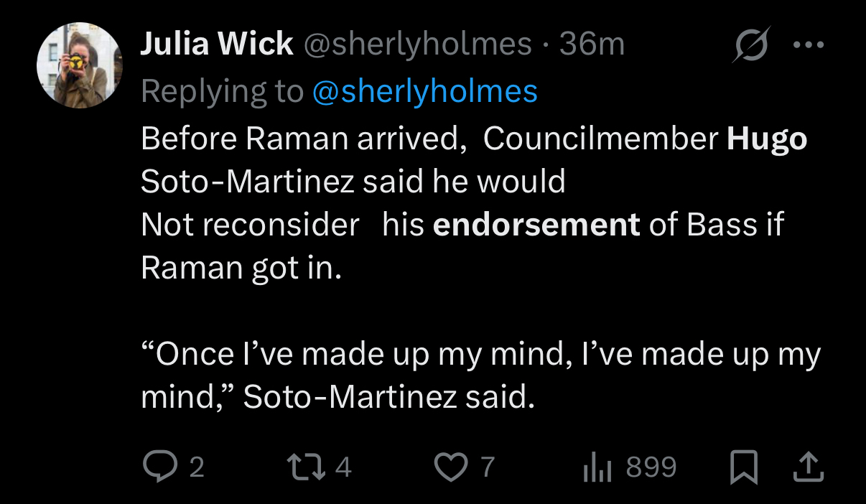Click the reply speech bubble icon

coord(155,467)
